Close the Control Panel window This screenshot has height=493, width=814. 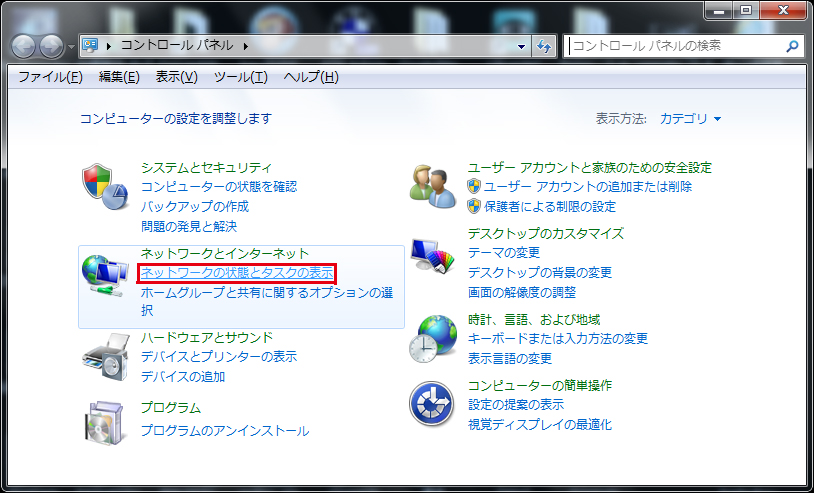point(783,10)
